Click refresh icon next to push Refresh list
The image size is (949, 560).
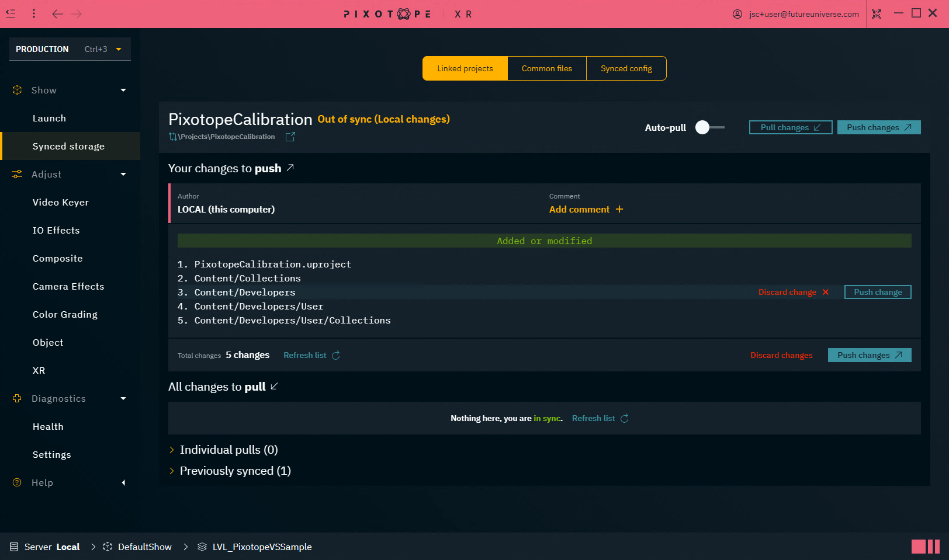[336, 355]
